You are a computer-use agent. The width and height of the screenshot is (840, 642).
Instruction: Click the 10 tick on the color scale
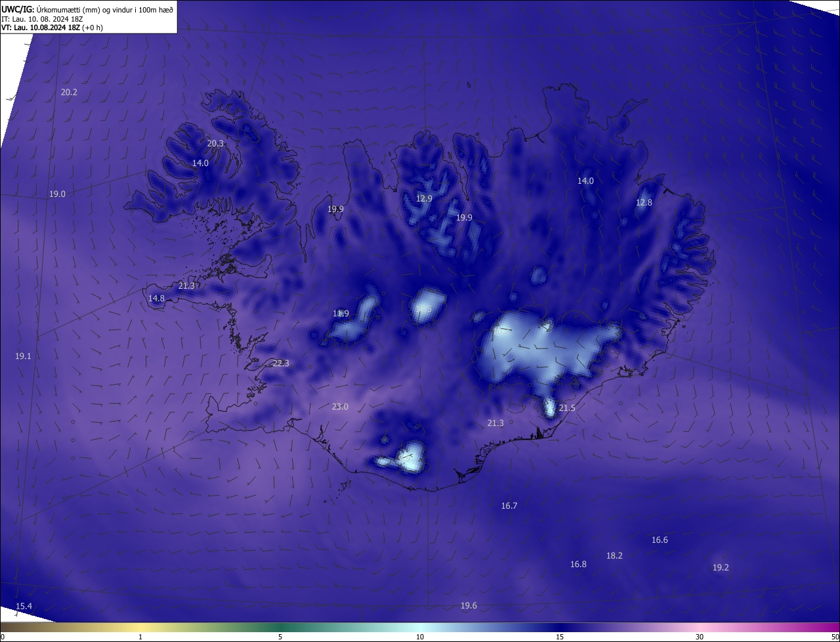(x=420, y=637)
